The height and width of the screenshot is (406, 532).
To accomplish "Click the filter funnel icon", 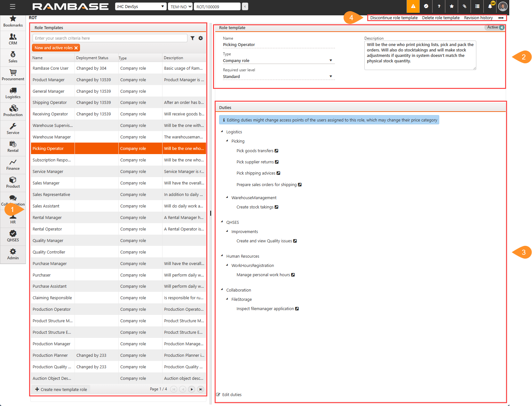I will (193, 38).
